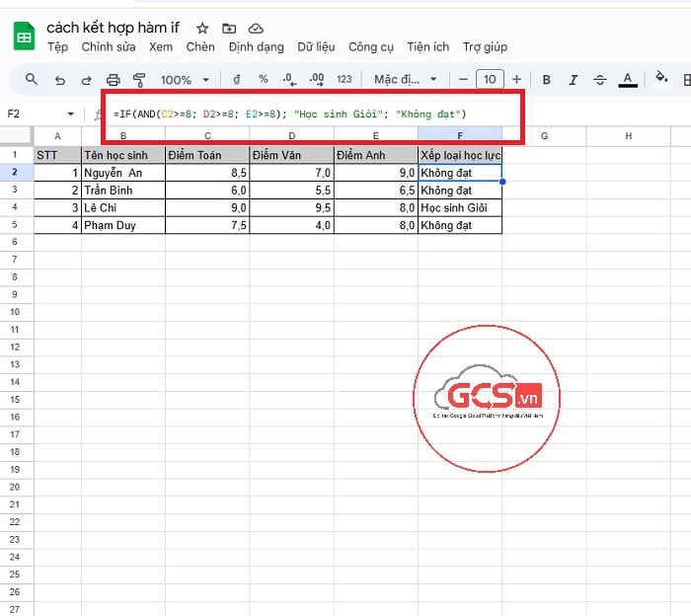Viewport: 691px width, 616px height.
Task: Open the text color picker
Action: (x=626, y=79)
